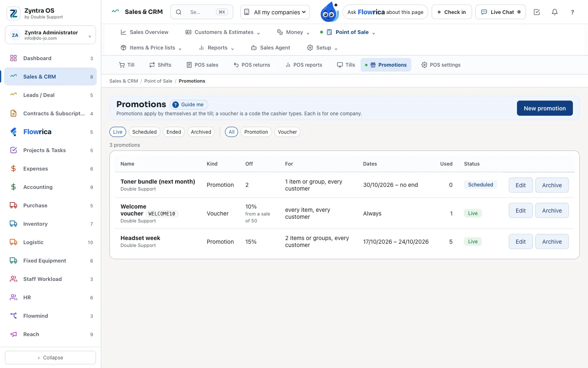588x368 pixels.
Task: Open notifications bell icon
Action: (x=555, y=12)
